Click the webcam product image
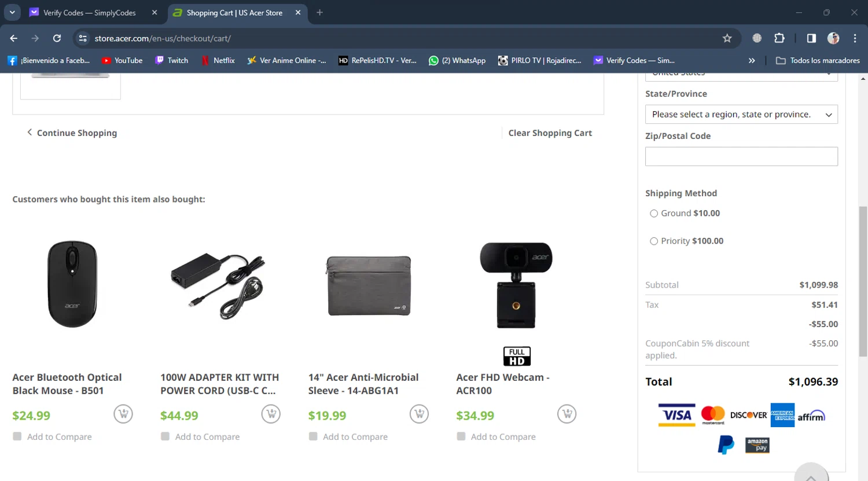Screen dimensions: 868x481 (x=516, y=285)
